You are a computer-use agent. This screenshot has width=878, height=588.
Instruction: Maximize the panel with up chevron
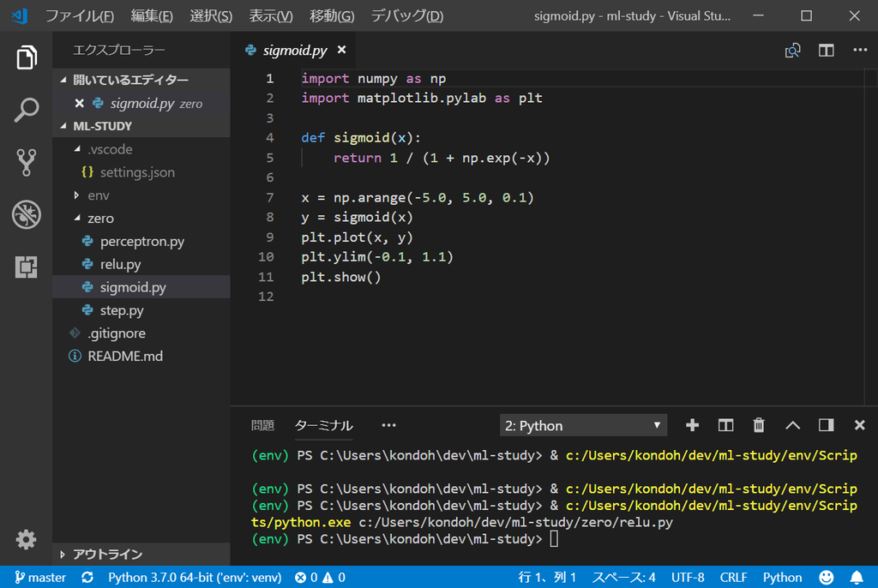[792, 425]
